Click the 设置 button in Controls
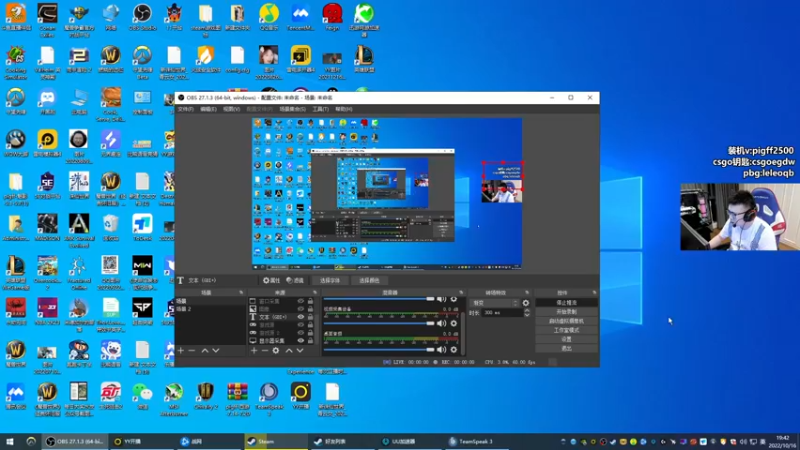 [566, 339]
